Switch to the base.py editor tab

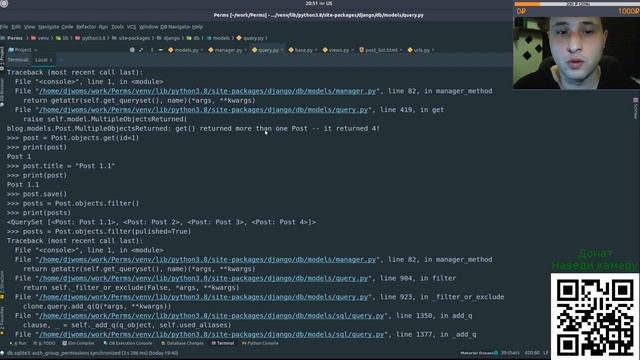coord(303,50)
